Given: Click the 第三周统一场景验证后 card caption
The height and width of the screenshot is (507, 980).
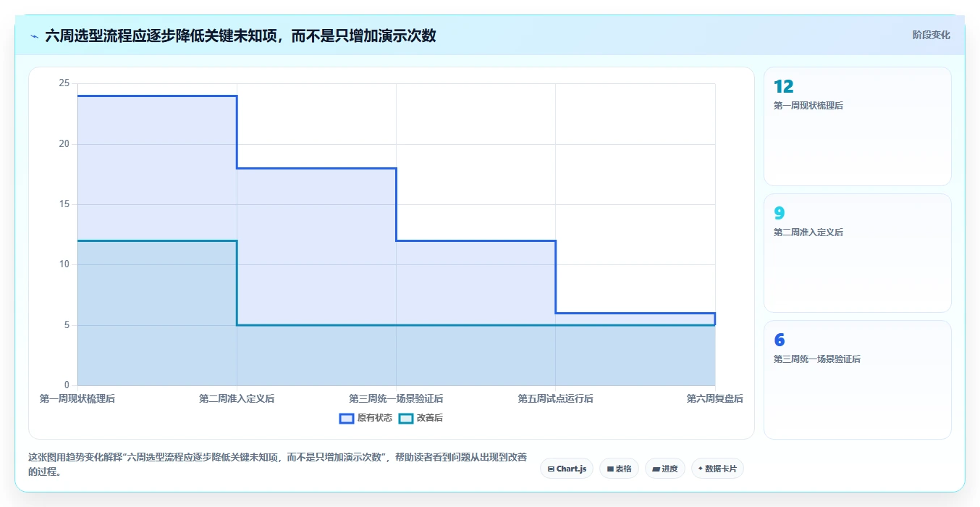Looking at the screenshot, I should coord(817,359).
